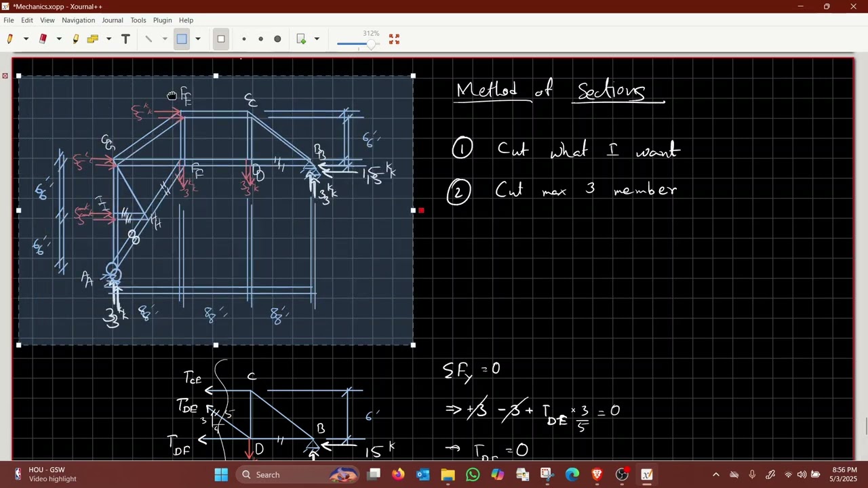This screenshot has width=868, height=488.
Task: Open the Plugin menu
Action: (163, 20)
